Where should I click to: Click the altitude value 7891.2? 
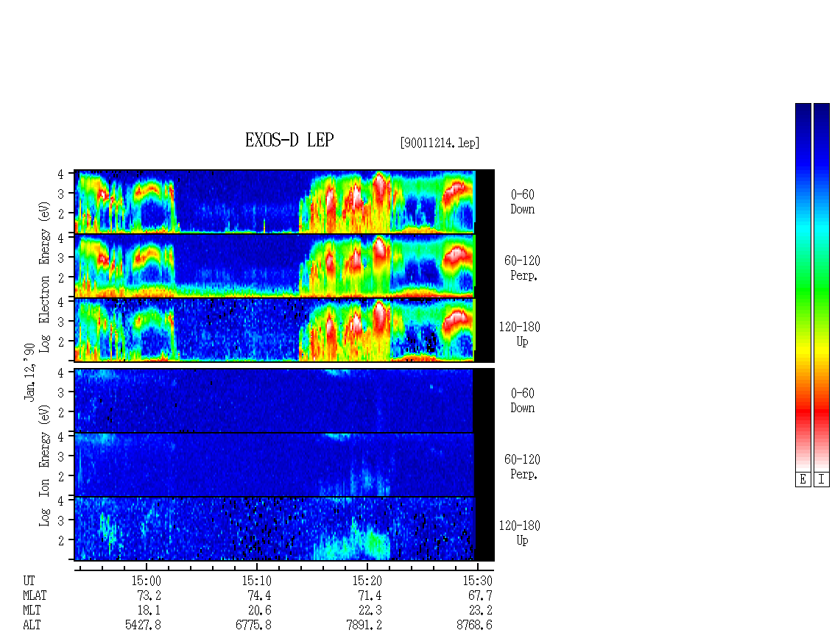(x=364, y=626)
